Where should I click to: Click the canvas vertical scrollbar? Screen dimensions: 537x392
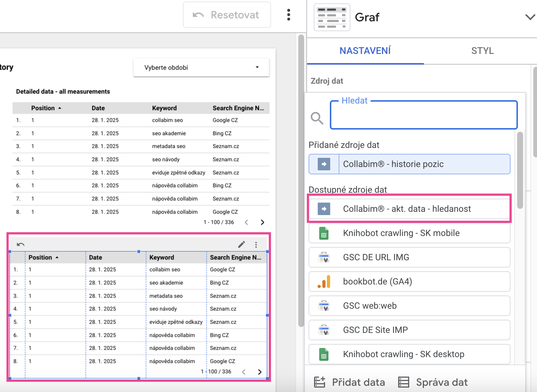tap(301, 180)
